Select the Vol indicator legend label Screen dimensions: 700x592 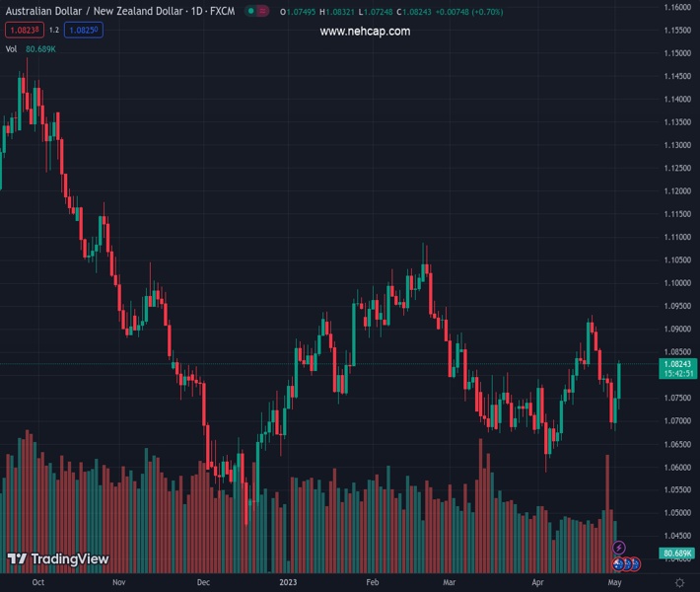click(x=11, y=49)
